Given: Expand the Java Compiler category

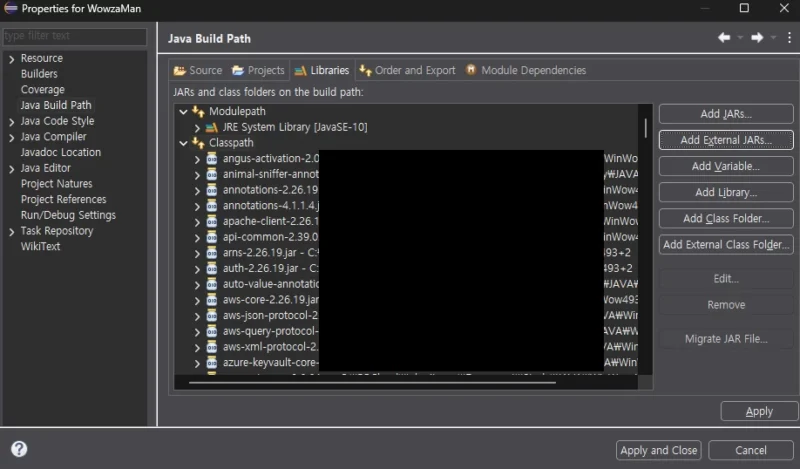Looking at the screenshot, I should (x=11, y=138).
